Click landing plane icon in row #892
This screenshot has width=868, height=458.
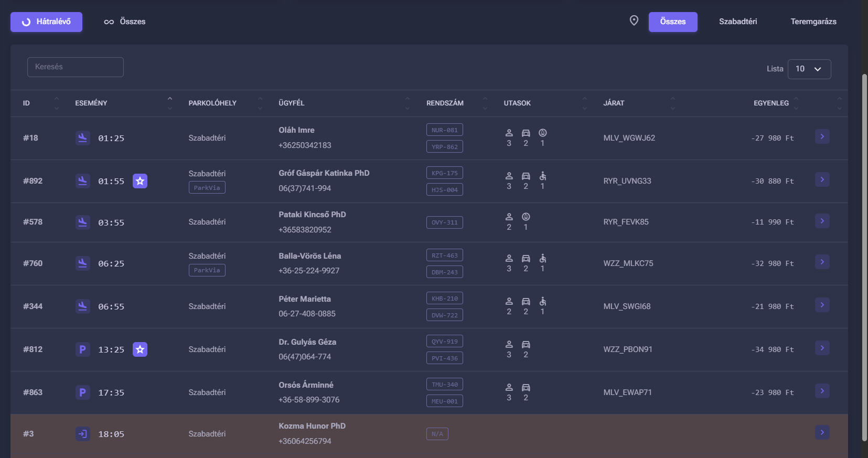(x=82, y=180)
